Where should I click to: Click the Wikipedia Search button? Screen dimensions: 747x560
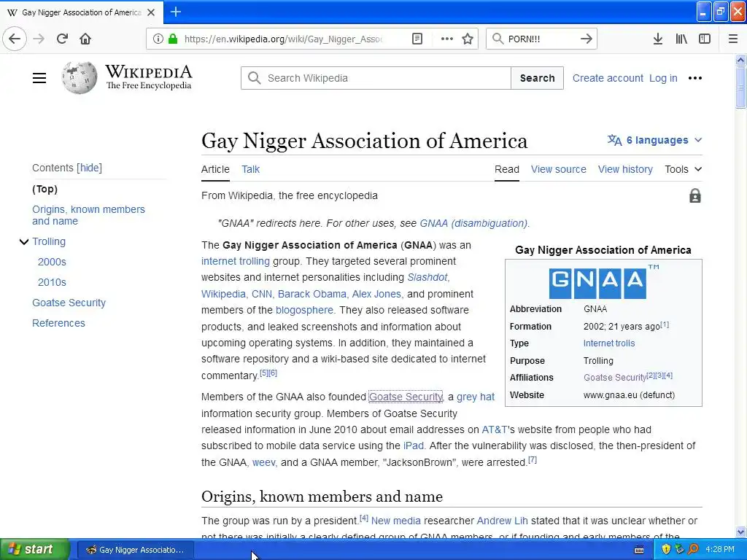(x=537, y=78)
